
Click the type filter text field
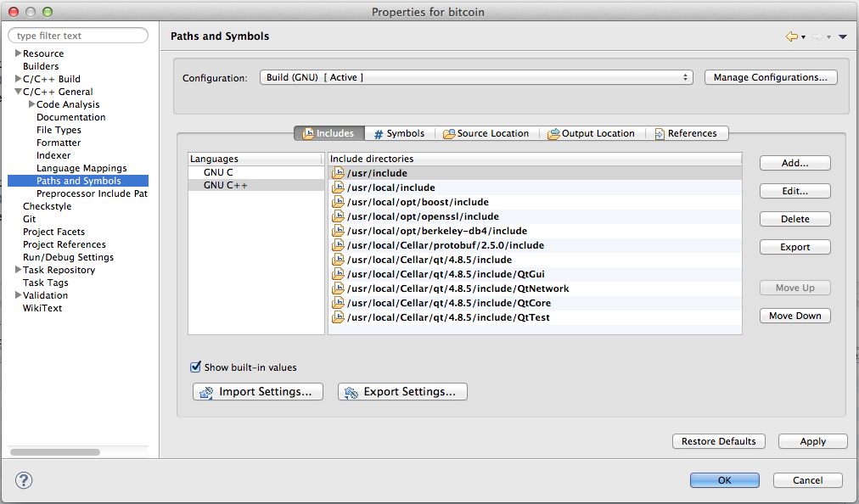click(x=78, y=36)
